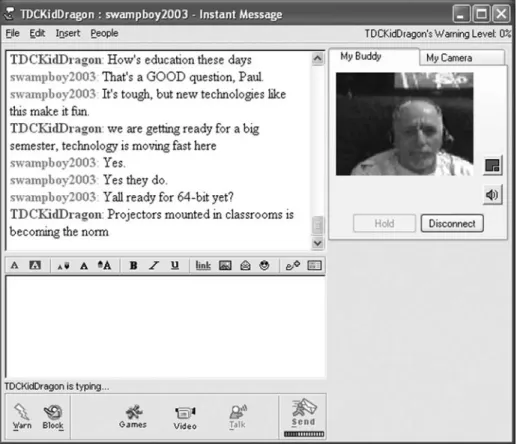Click the 'TDCKidDragon is typing...' status text
The image size is (517, 444).
tap(57, 386)
